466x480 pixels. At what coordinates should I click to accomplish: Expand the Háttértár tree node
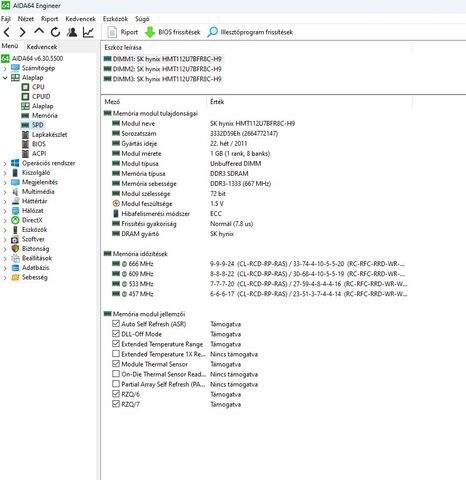tap(5, 201)
